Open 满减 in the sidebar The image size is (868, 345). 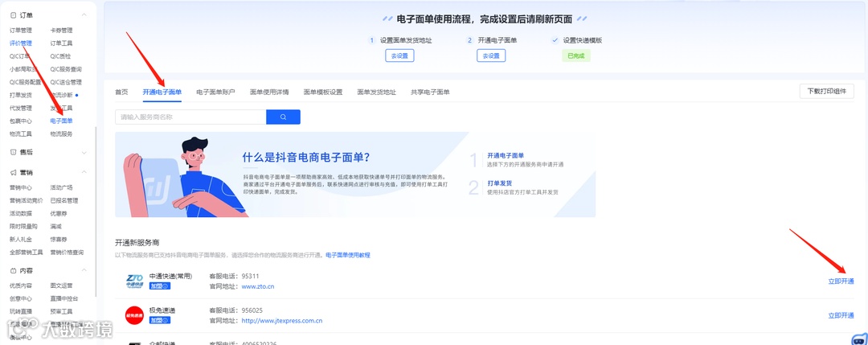[x=55, y=227]
